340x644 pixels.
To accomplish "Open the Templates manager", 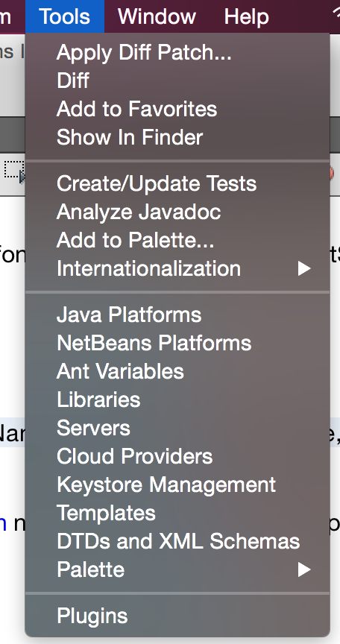I will tap(177, 513).
